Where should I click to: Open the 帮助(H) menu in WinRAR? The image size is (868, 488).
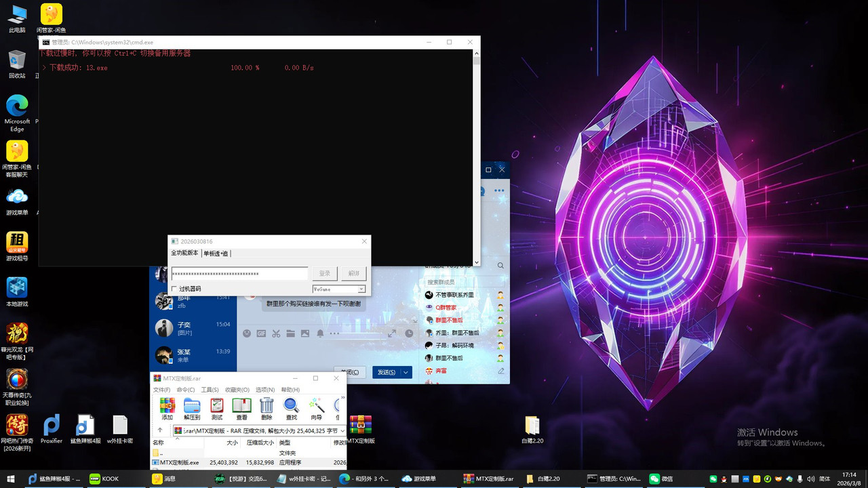click(x=290, y=390)
